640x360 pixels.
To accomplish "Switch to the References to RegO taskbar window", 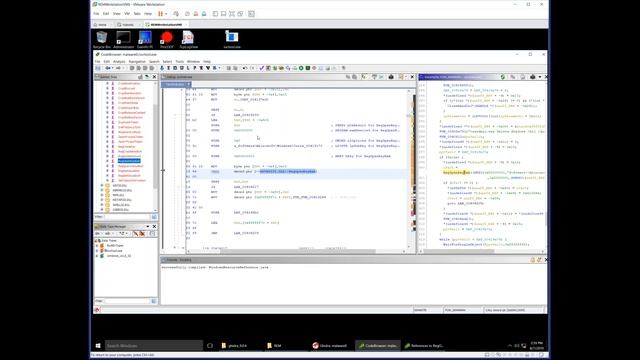I will [x=424, y=346].
